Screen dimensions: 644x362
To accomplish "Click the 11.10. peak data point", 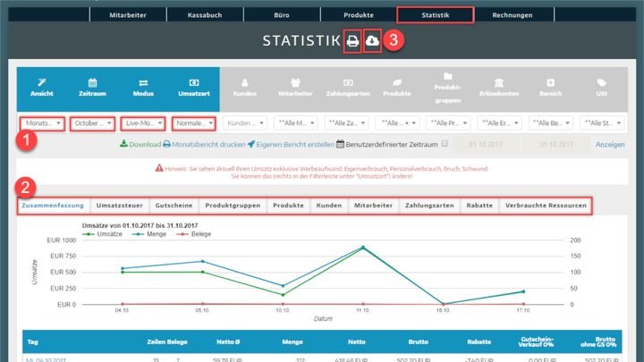I will 362,247.
